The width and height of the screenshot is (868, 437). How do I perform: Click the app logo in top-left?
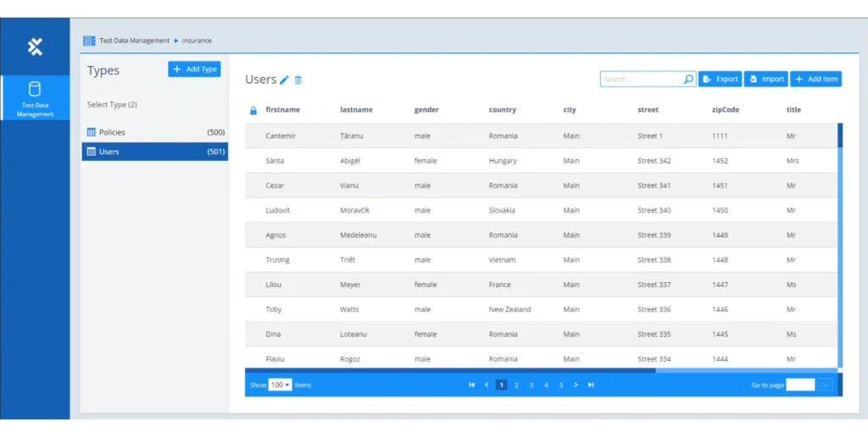(35, 47)
